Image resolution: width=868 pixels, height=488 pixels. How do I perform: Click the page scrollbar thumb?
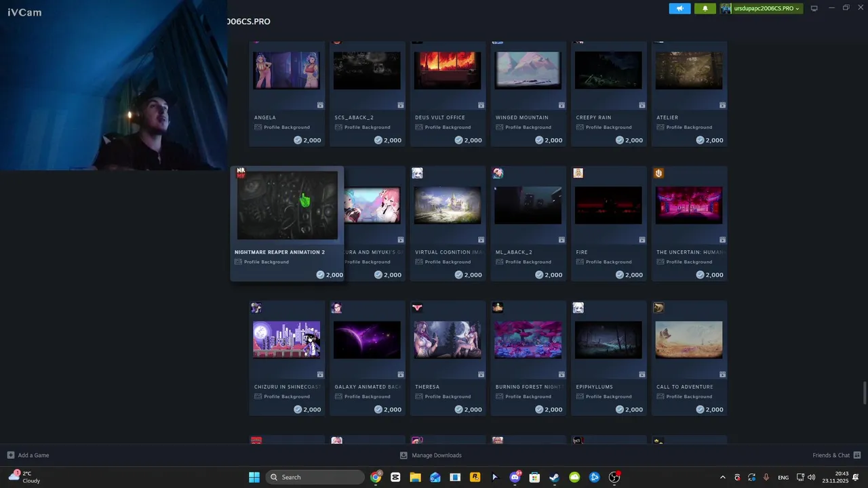[x=865, y=392]
